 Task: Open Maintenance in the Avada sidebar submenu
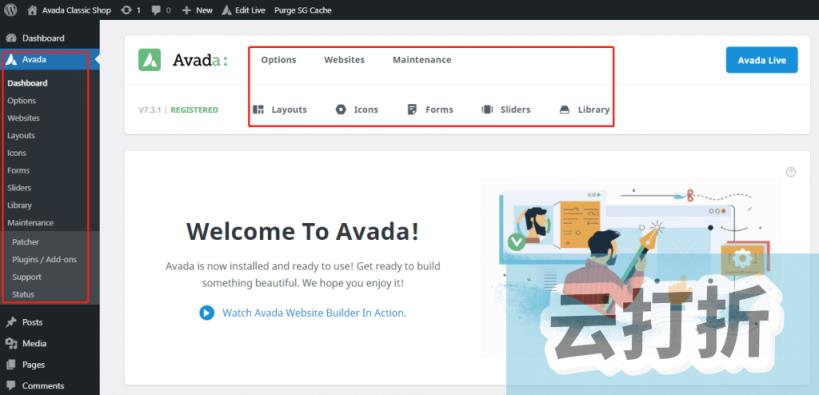pos(30,223)
